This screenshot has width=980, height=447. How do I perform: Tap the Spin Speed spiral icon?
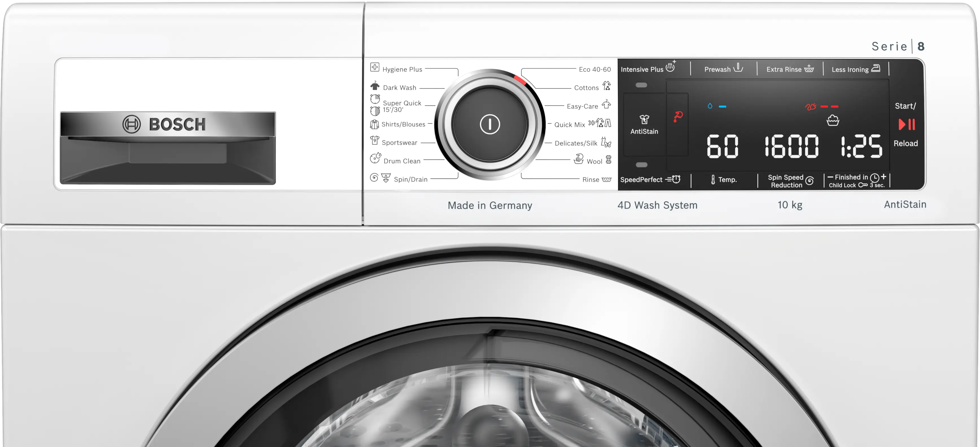810,181
